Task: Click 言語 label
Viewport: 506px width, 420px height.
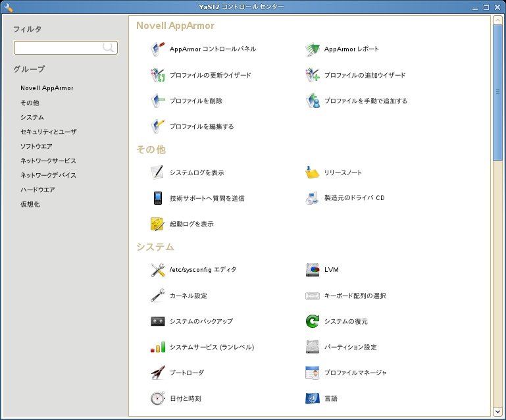Action: pos(331,399)
